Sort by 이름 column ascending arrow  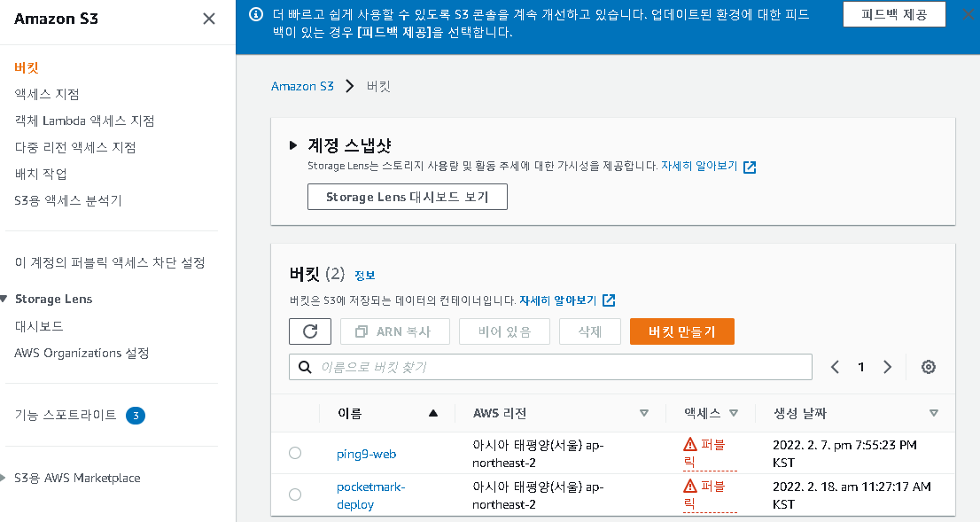tap(433, 413)
